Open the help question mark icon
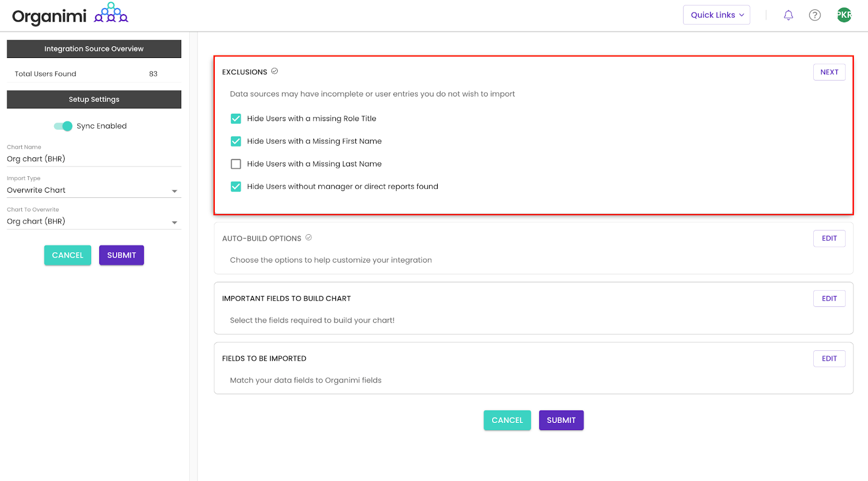The width and height of the screenshot is (868, 481). (815, 15)
